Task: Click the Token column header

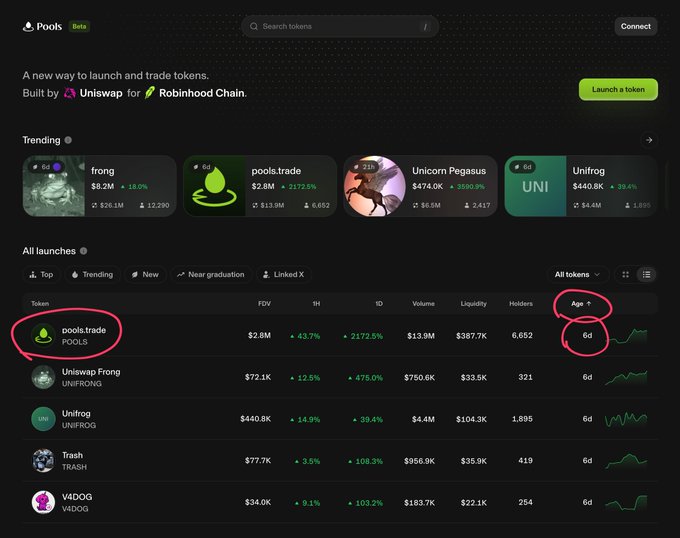Action: pos(40,304)
